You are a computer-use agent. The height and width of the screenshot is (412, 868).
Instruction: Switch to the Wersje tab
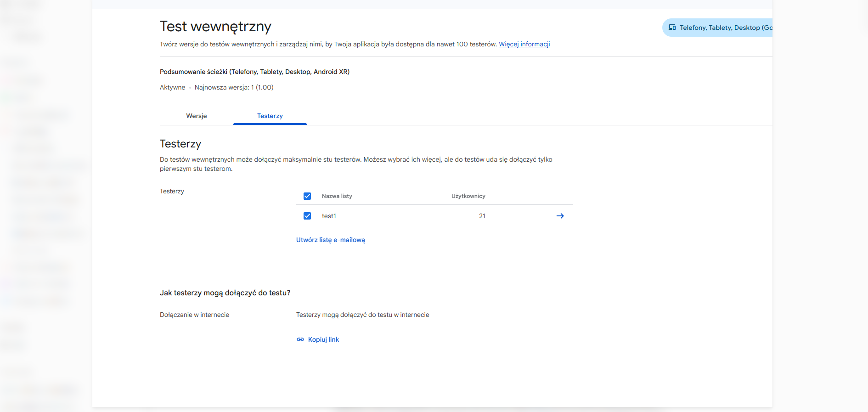pyautogui.click(x=197, y=116)
